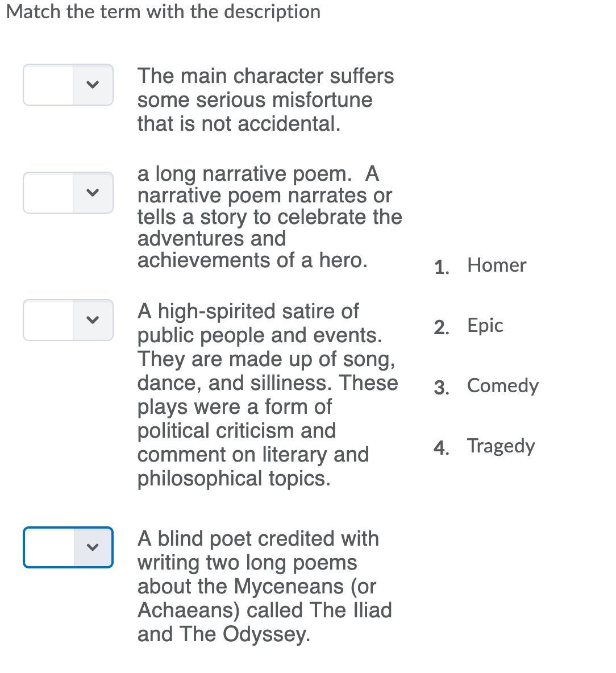This screenshot has width=616, height=673.
Task: Open focused answer box for Iliad and Odyssey
Action: point(49,547)
